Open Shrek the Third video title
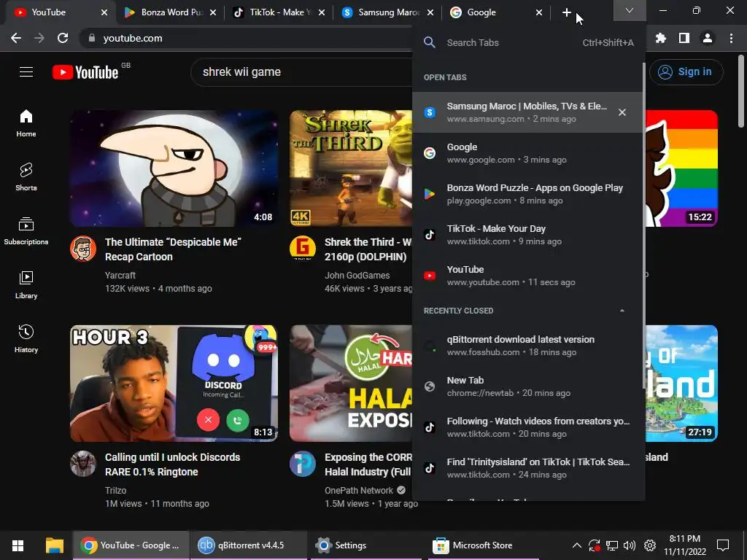747x560 pixels. [368, 249]
